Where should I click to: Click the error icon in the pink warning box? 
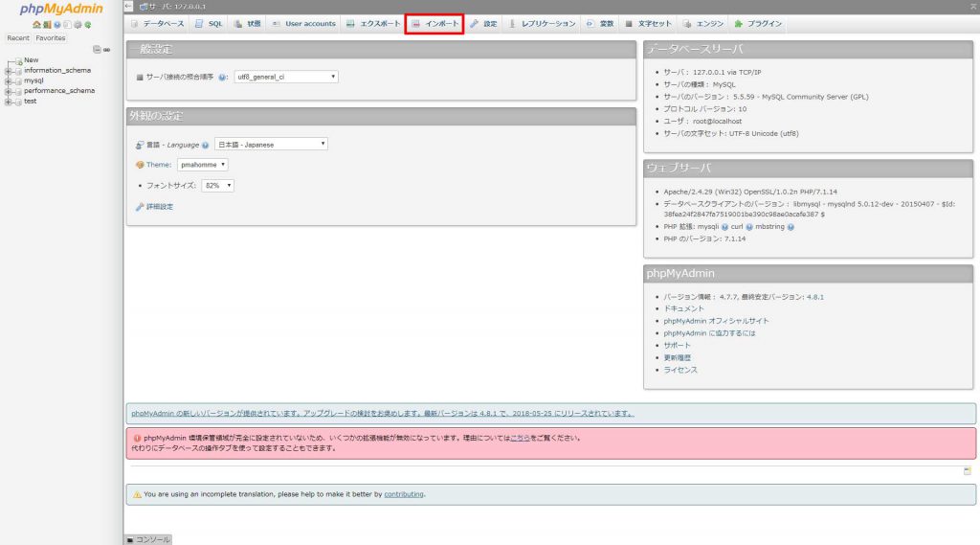(137, 438)
